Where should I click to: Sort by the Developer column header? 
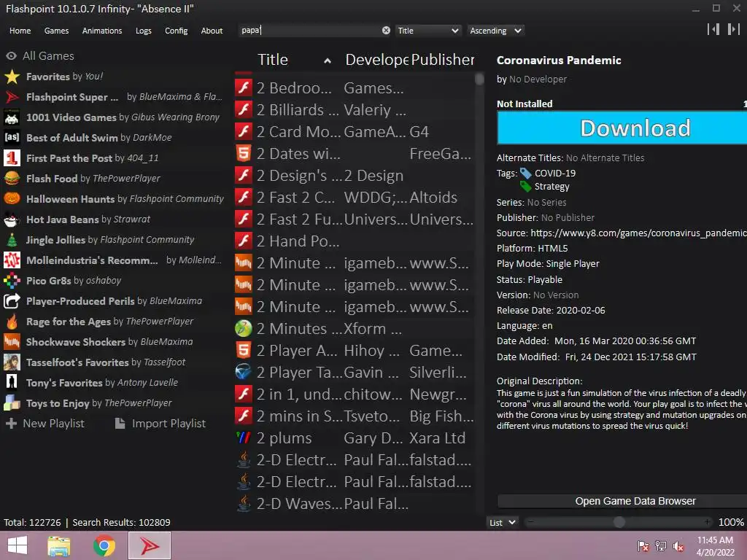click(376, 60)
